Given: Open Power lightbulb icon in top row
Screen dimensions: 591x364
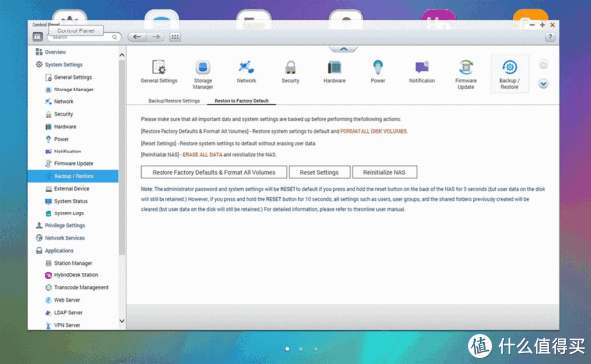Looking at the screenshot, I should coord(378,72).
